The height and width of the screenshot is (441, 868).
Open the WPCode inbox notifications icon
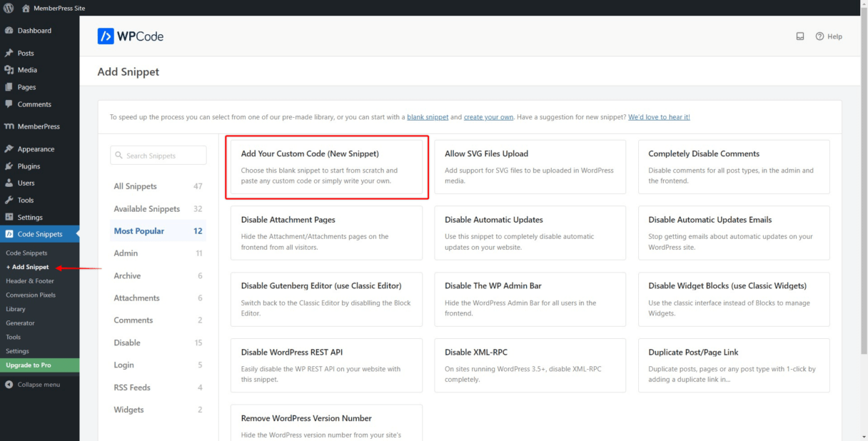point(800,36)
